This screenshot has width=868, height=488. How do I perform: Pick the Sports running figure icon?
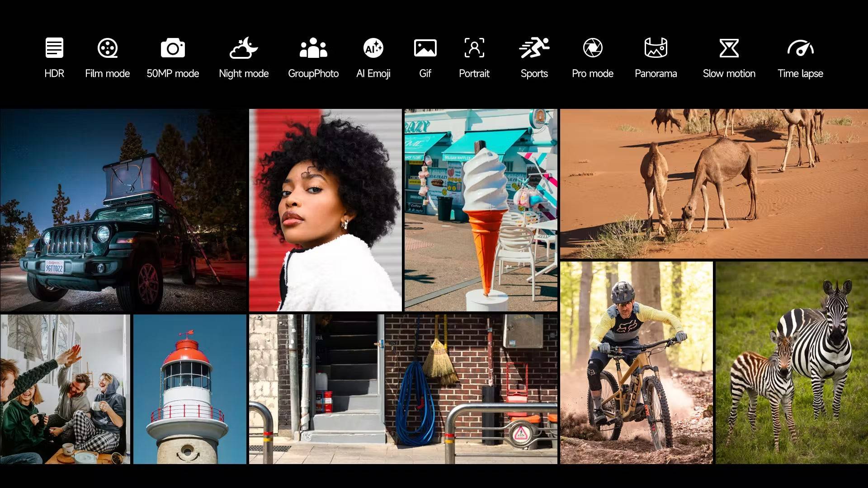coord(534,48)
